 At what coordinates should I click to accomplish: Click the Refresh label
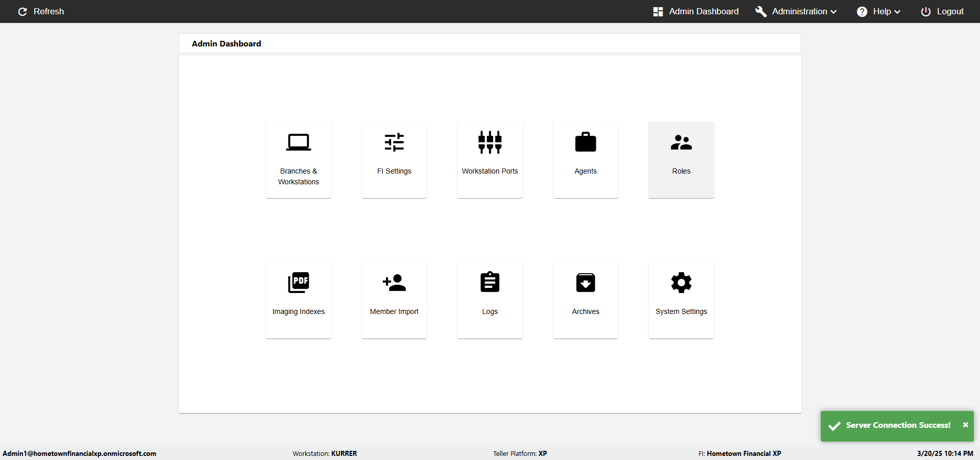point(49,11)
